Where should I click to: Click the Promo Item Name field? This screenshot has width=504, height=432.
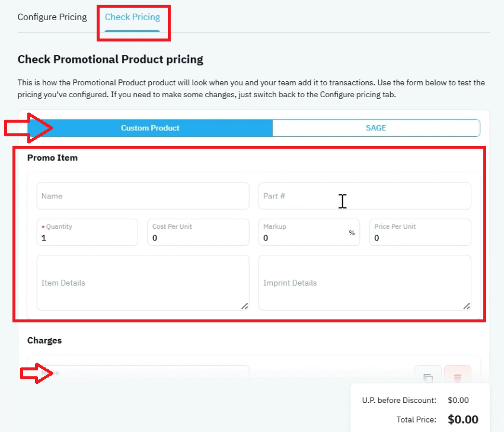pyautogui.click(x=143, y=196)
